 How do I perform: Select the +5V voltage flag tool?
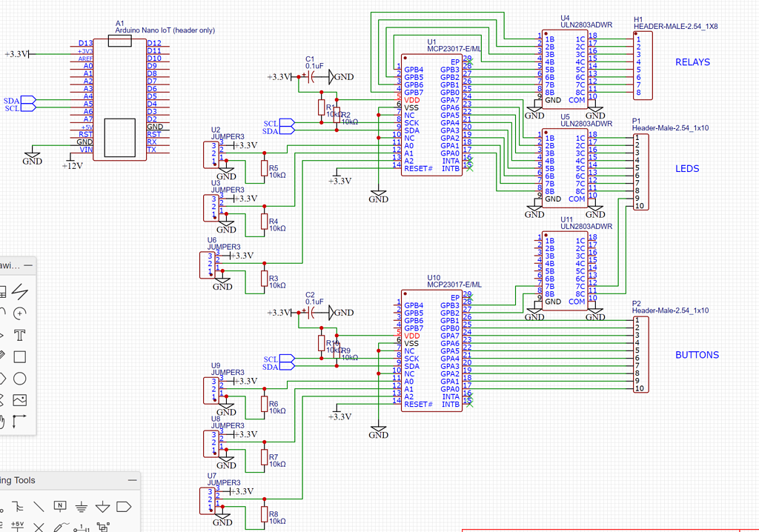coord(17,526)
